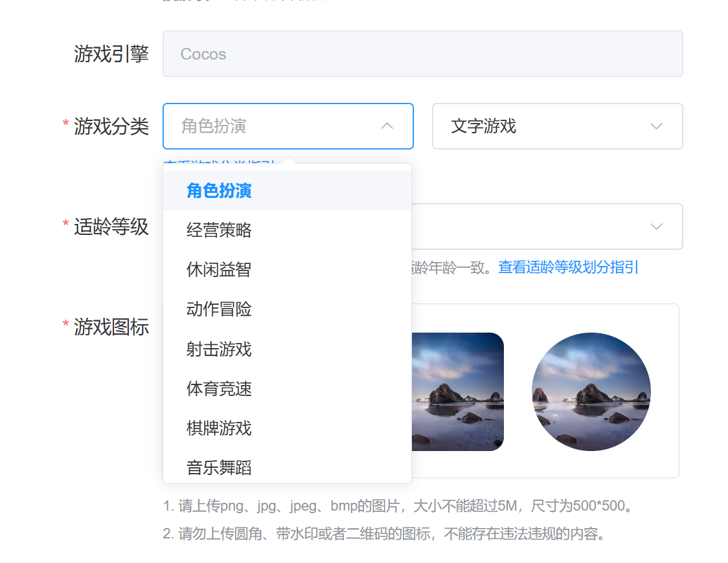
Task: Click the circular game icon preview
Action: (x=591, y=392)
